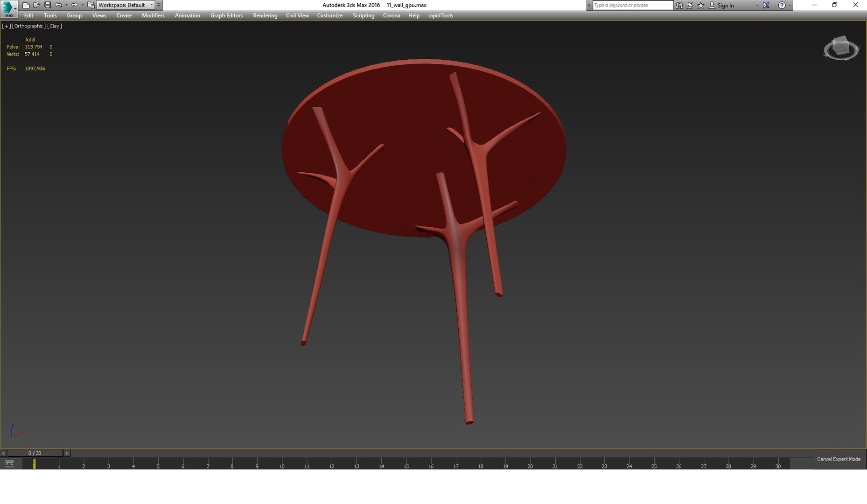Open Customize Quick Access Toolbar dropdown
The height and width of the screenshot is (504, 867).
[x=159, y=5]
